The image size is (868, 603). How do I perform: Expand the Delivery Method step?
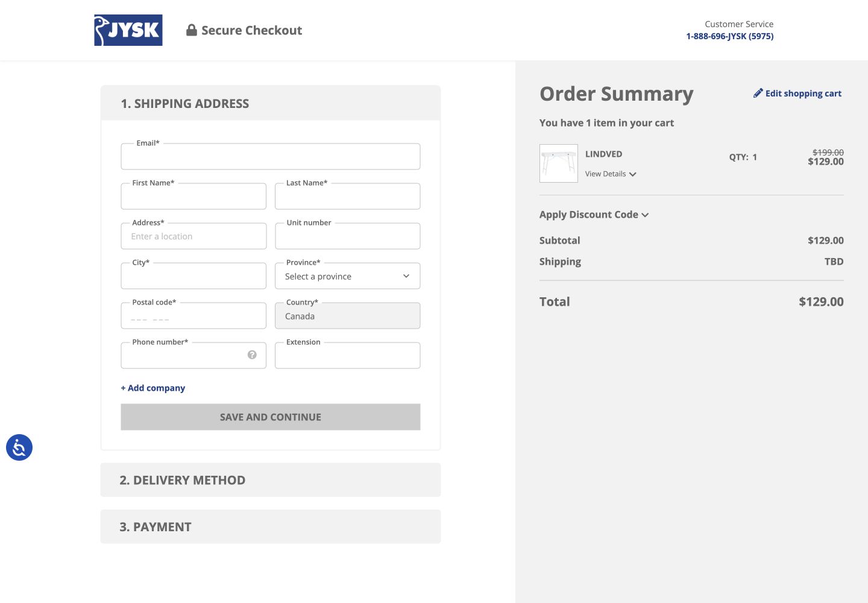(x=271, y=480)
